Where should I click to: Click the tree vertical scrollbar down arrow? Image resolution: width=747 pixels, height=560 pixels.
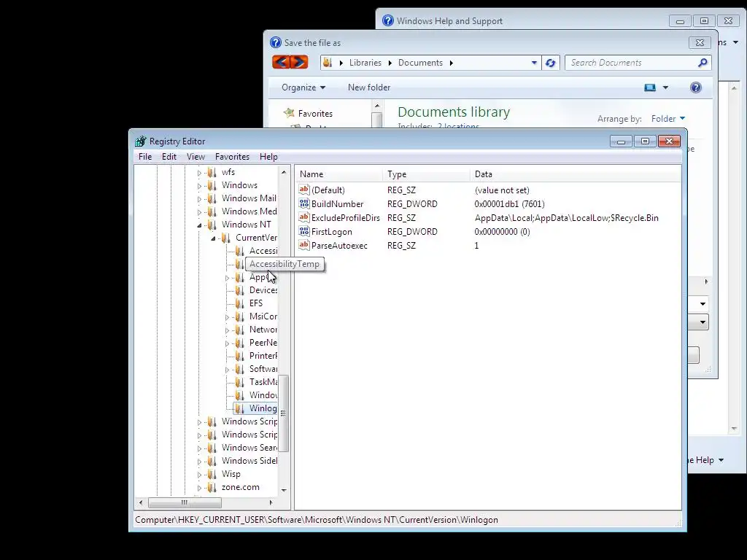(x=284, y=490)
